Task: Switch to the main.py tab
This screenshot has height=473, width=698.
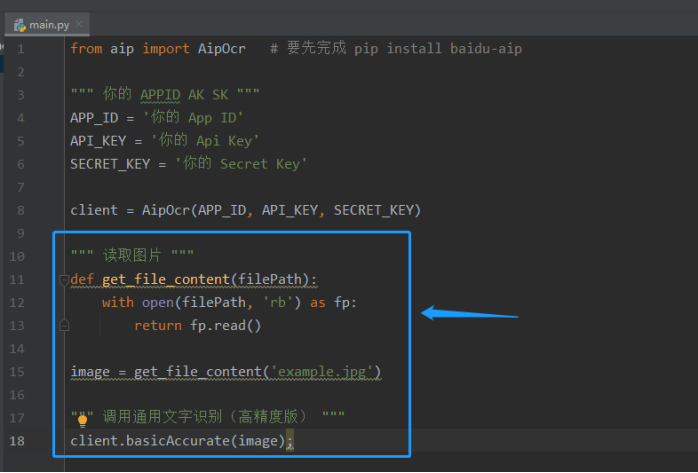Action: coord(50,23)
